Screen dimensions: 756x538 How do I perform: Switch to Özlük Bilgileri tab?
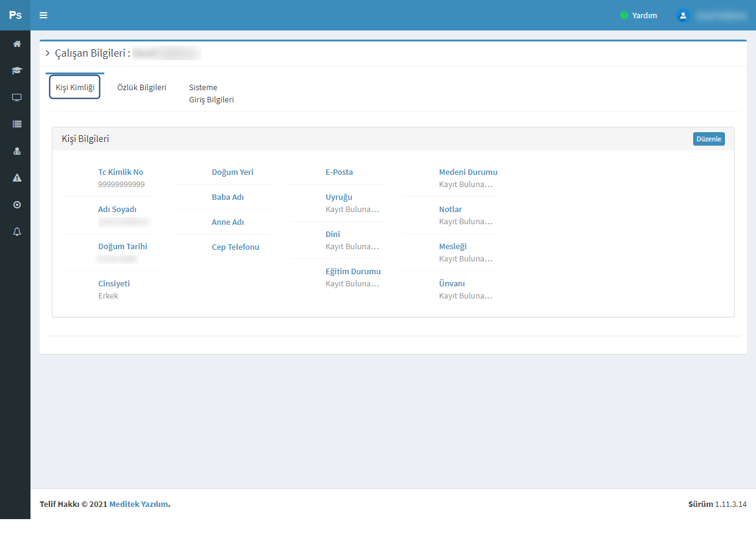click(141, 87)
